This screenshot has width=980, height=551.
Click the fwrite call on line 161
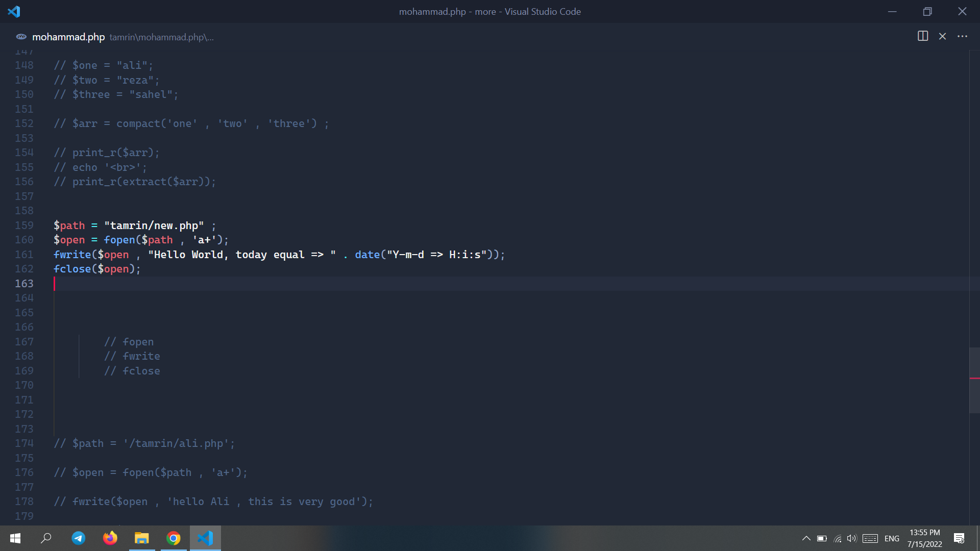point(72,255)
